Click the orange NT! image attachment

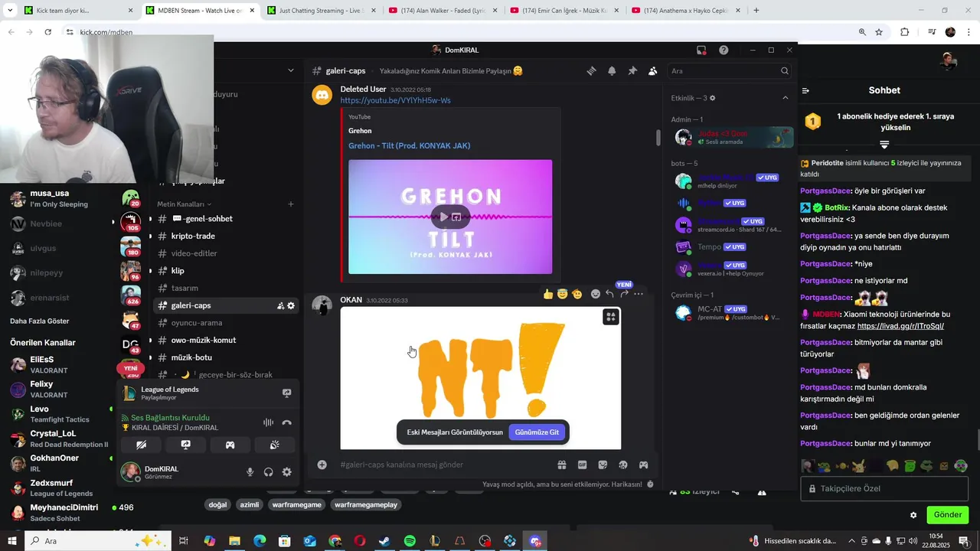[x=481, y=378]
